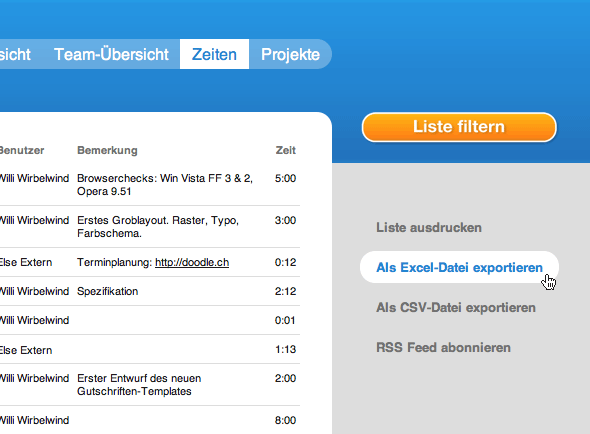Click Else Extern in the 1:13 row

point(26,350)
